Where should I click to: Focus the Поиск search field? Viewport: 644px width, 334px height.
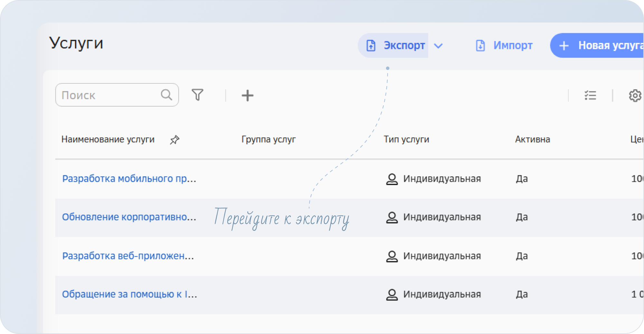coord(109,95)
